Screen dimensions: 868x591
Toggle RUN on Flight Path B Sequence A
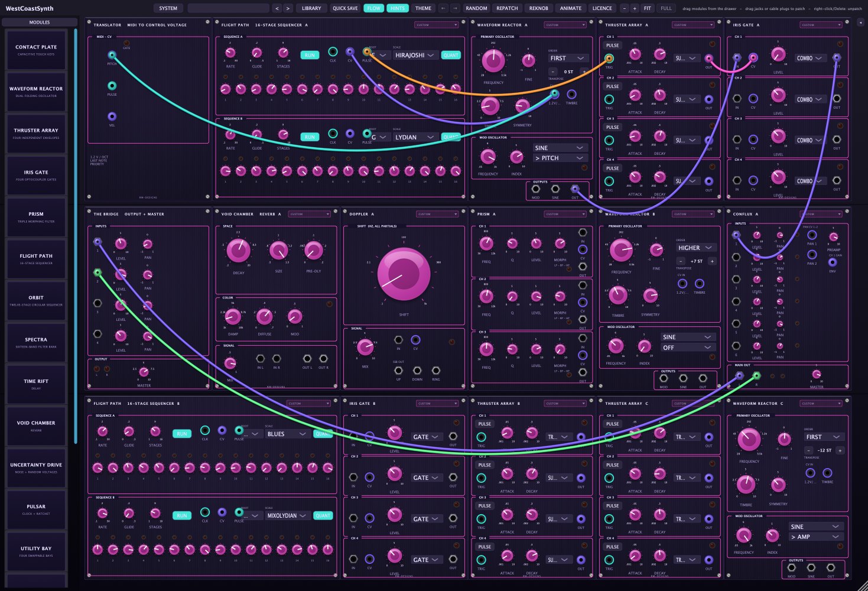[x=182, y=434]
